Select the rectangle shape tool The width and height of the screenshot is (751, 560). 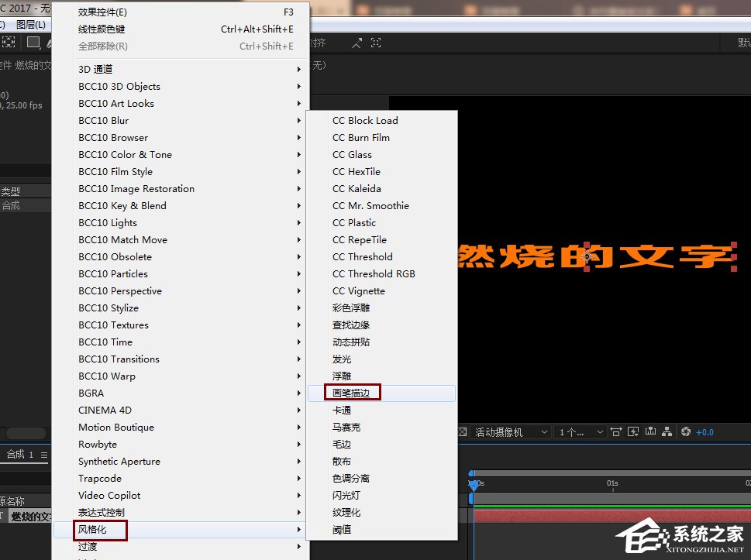[33, 43]
